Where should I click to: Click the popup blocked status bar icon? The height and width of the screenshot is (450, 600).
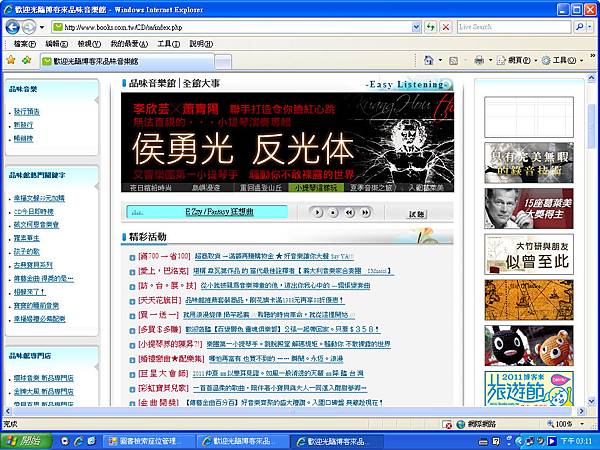446,424
